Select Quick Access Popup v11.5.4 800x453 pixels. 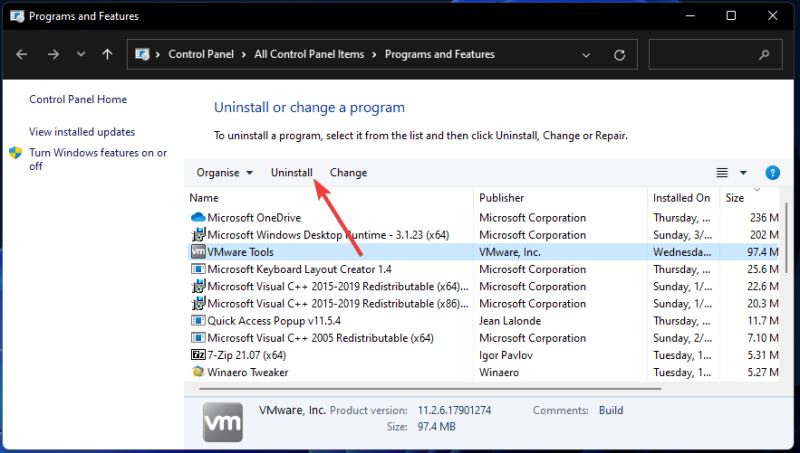coord(483,321)
